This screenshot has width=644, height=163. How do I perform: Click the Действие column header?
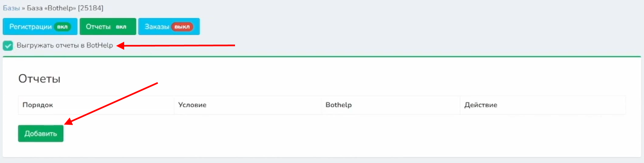coord(481,105)
